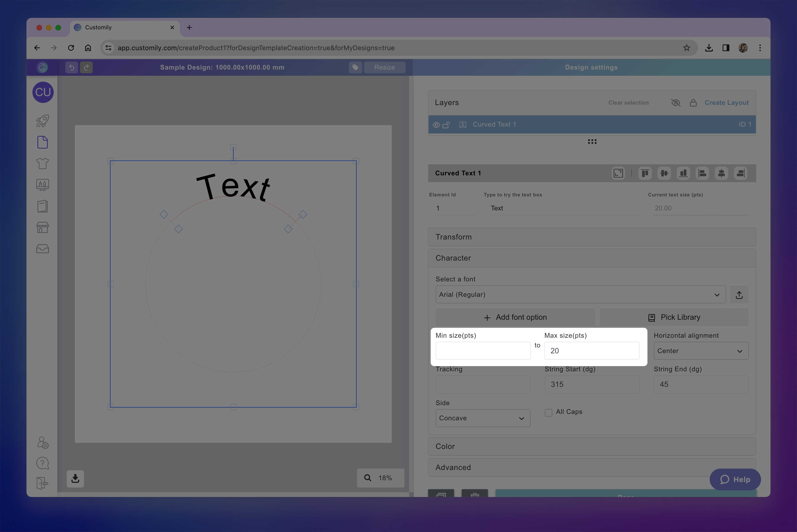Select the align top icon for Curved Text 1
797x532 pixels.
click(645, 173)
